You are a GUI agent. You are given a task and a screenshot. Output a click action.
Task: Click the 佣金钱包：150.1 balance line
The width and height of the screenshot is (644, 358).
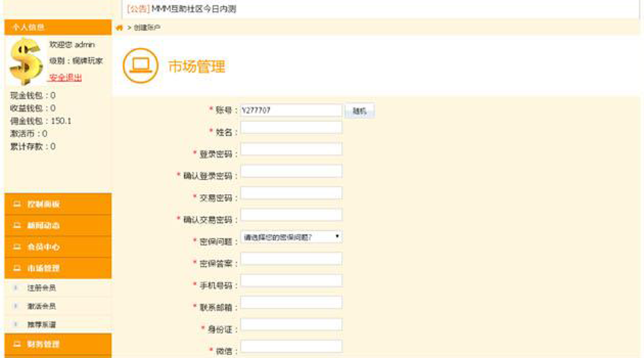click(41, 121)
